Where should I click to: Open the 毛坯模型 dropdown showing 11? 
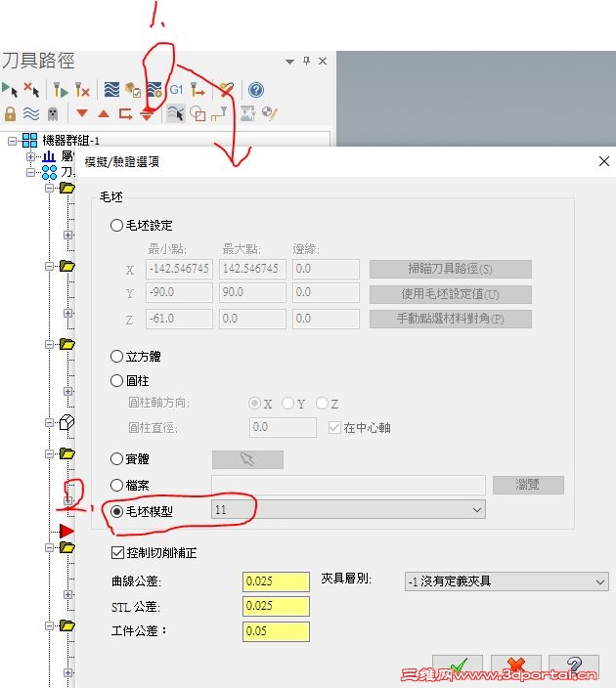pyautogui.click(x=348, y=510)
